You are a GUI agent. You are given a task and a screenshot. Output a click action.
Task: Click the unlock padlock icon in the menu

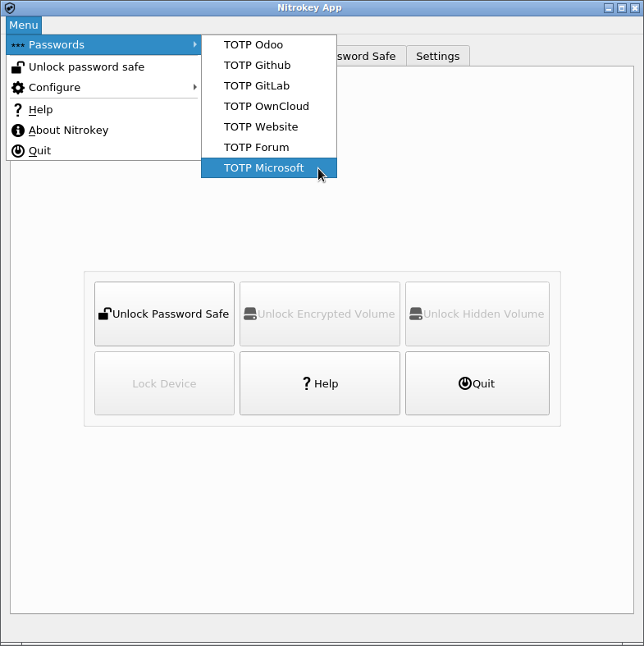tap(17, 67)
